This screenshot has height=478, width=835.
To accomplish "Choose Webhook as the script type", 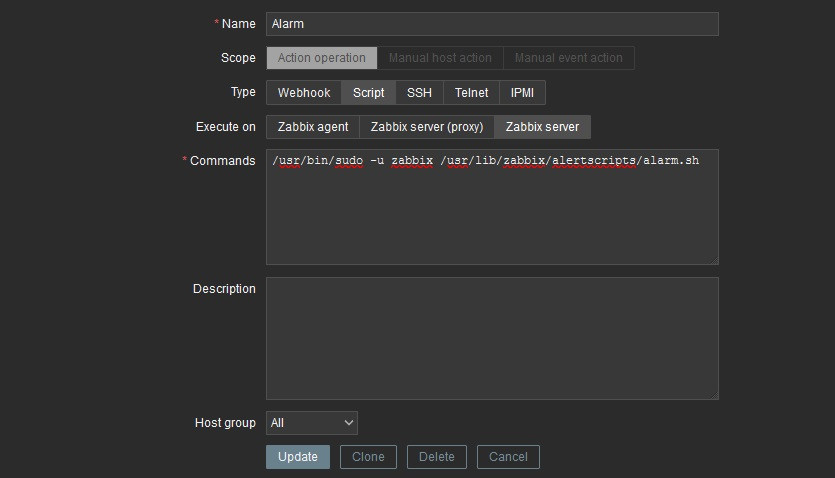I will click(304, 93).
